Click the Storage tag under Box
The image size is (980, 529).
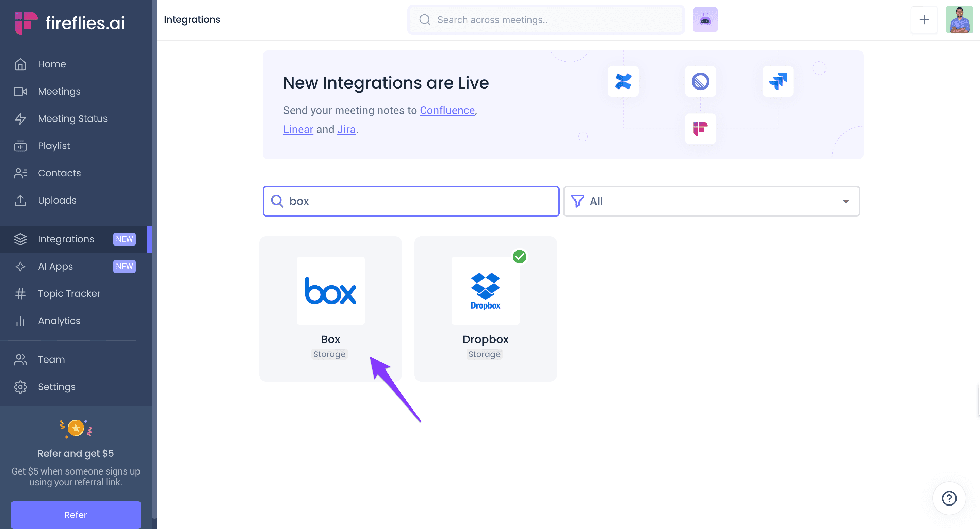[x=329, y=354]
